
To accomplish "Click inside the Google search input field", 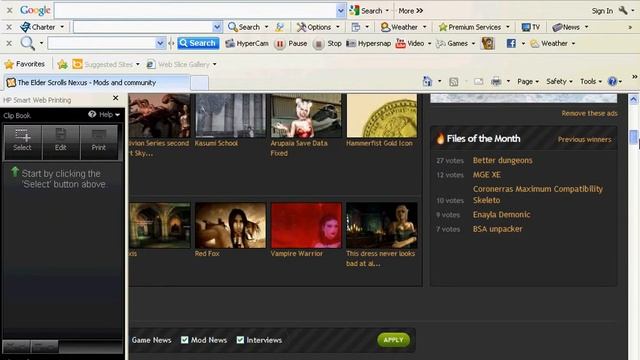I will point(196,11).
